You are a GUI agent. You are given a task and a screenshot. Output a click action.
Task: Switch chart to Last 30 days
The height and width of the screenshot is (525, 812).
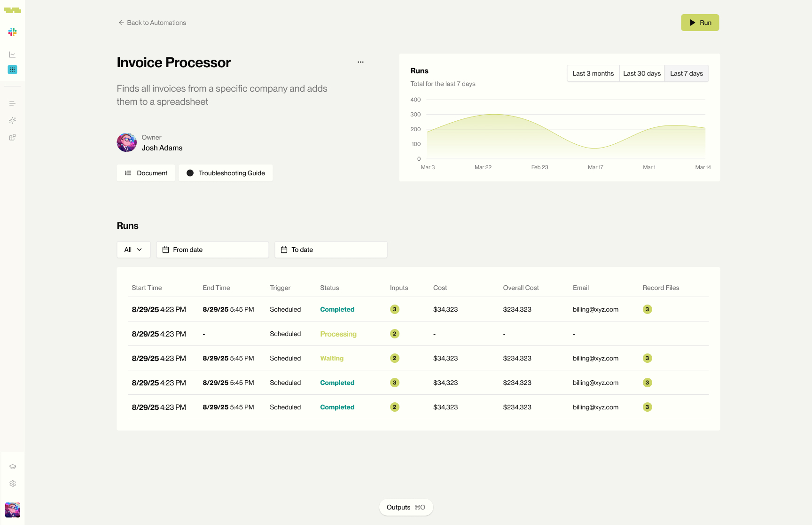[x=642, y=73]
